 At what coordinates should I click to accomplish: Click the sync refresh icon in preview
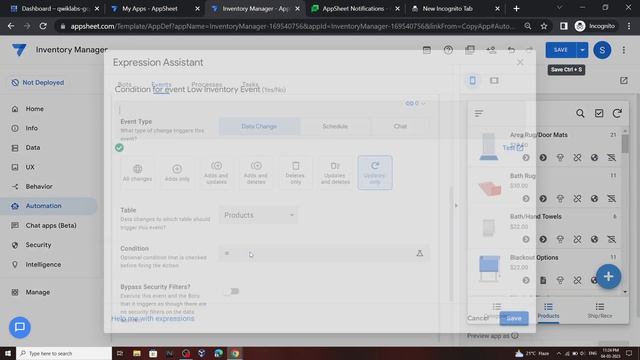tap(617, 113)
